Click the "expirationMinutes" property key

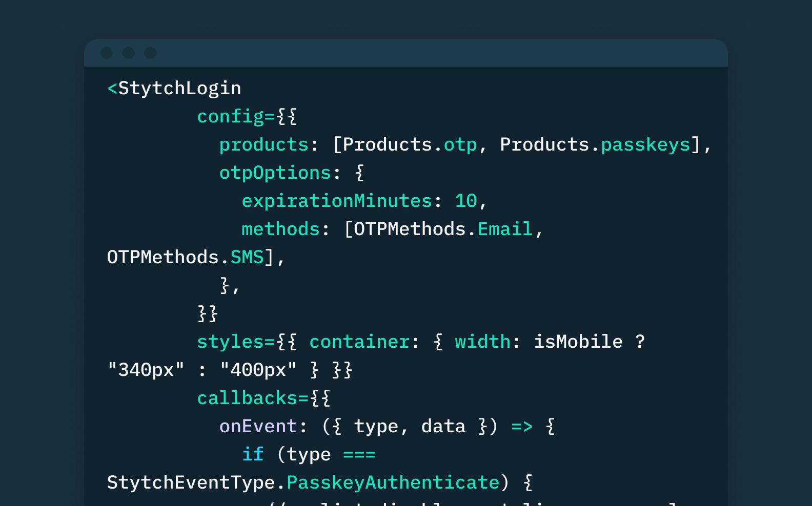click(337, 201)
